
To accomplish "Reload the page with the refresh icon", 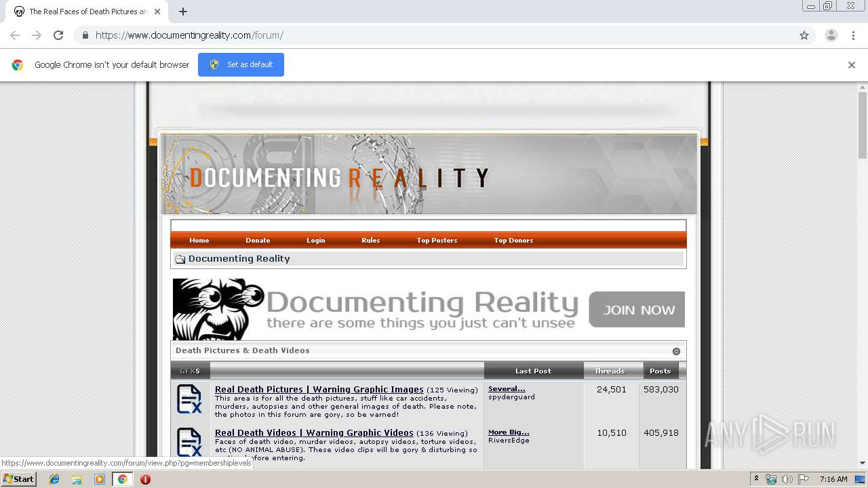I will pyautogui.click(x=58, y=35).
